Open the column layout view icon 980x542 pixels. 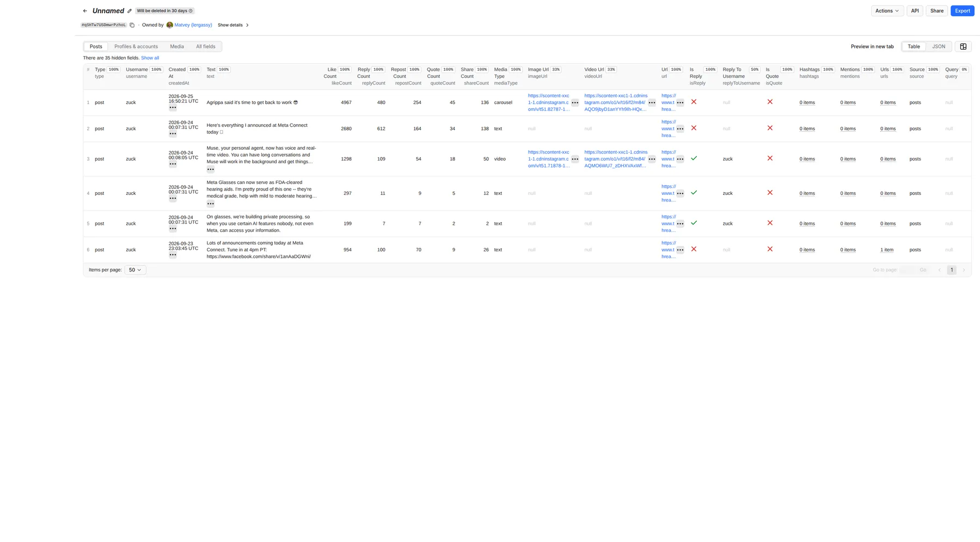[x=963, y=47]
